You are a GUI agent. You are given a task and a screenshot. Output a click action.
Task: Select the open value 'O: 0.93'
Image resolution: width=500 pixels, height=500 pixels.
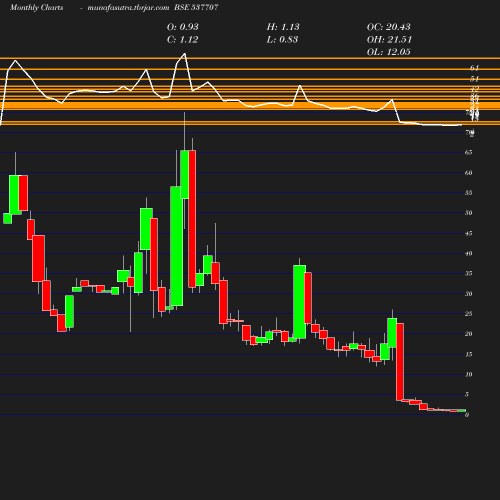182,27
